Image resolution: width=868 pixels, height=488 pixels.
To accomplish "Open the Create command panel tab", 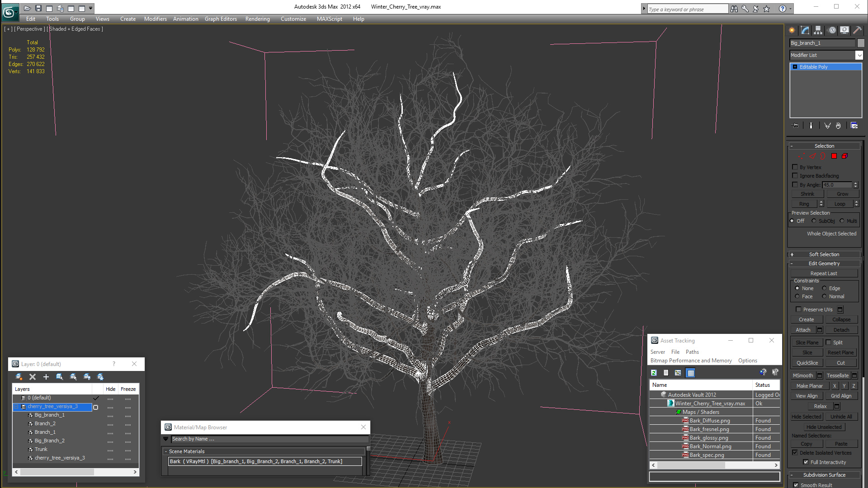I will 792,30.
